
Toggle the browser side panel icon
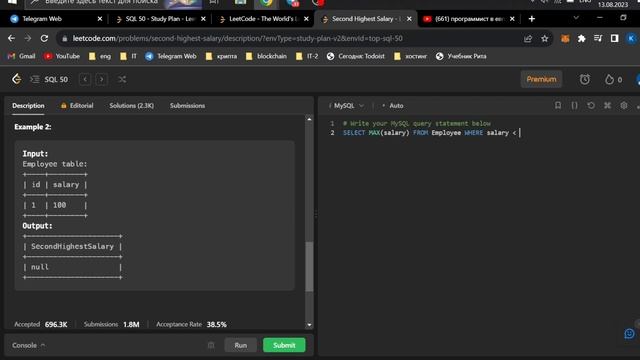614,38
